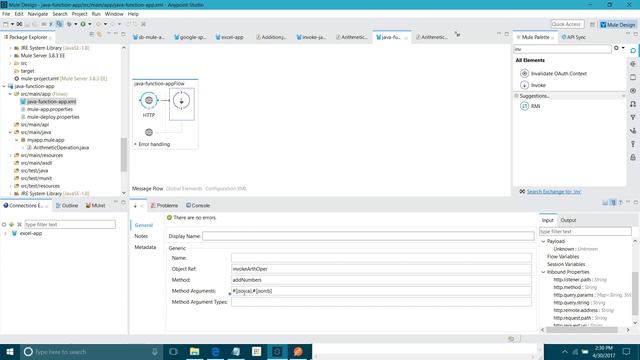Collapse the src/main/app folder
The height and width of the screenshot is (360, 640).
tap(11, 94)
